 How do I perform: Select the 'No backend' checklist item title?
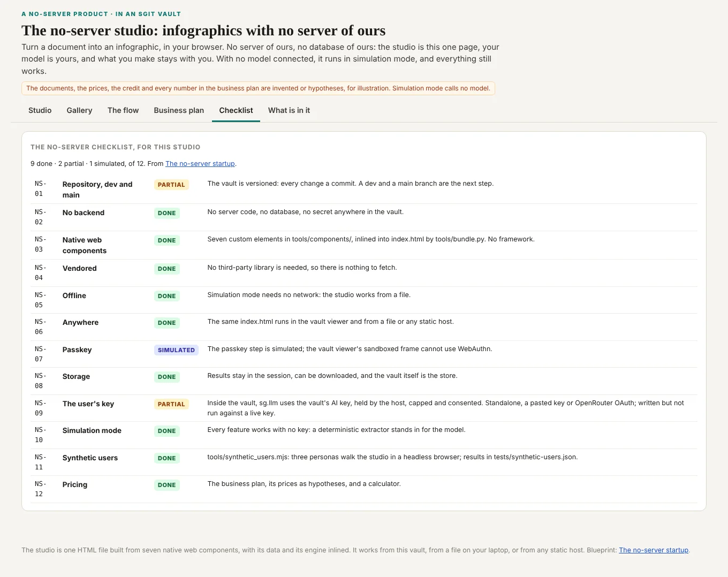tap(84, 212)
